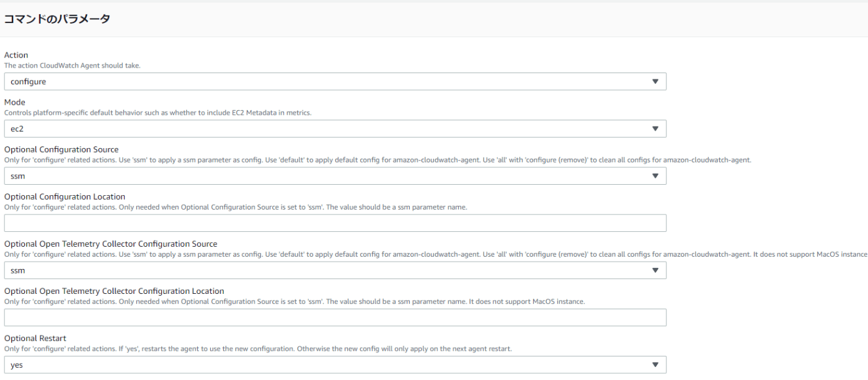Open Open Telemetry Collector Configuration Source dropdown

tap(335, 270)
